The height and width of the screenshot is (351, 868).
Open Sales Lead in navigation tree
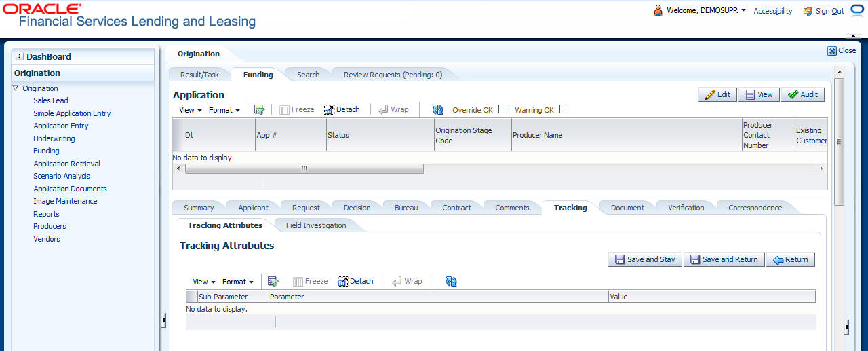click(51, 100)
